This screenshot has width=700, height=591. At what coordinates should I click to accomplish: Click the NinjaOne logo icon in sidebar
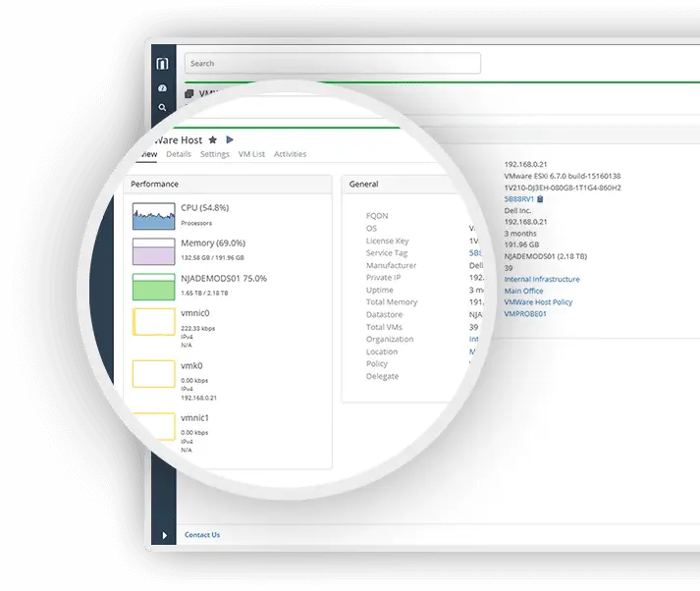coord(163,64)
